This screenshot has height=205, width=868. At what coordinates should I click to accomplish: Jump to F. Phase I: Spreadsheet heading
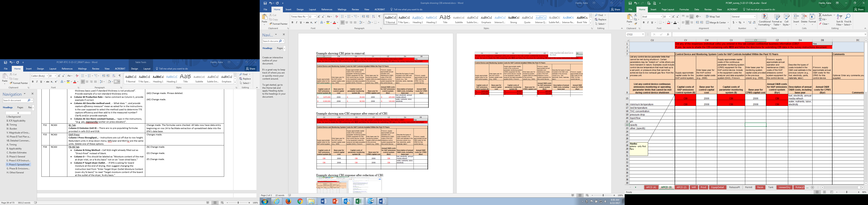coord(18,165)
